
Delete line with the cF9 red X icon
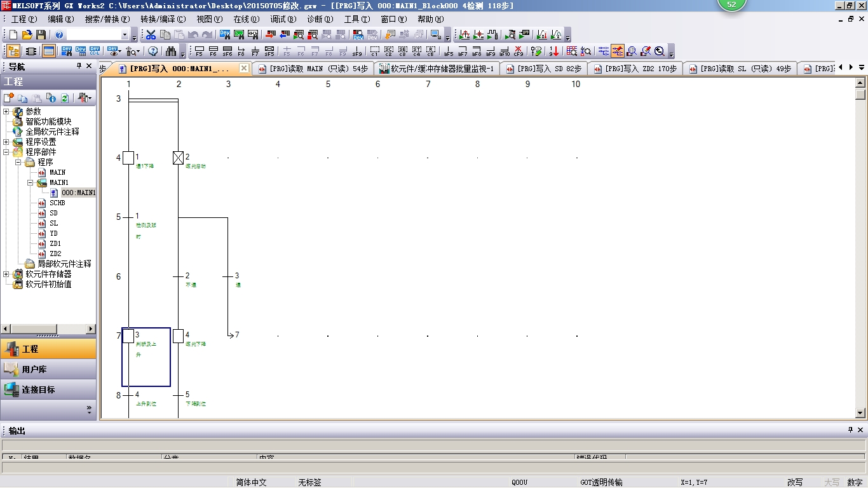(519, 51)
